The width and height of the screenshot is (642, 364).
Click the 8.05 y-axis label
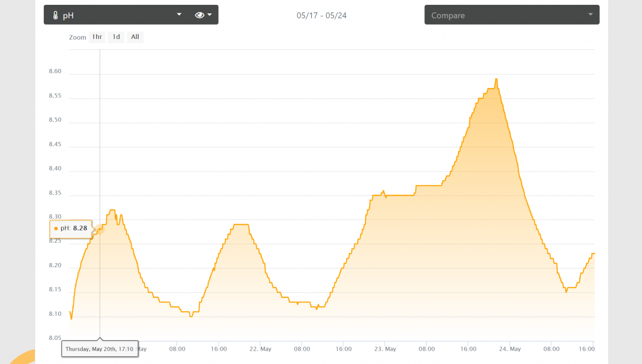[55, 338]
